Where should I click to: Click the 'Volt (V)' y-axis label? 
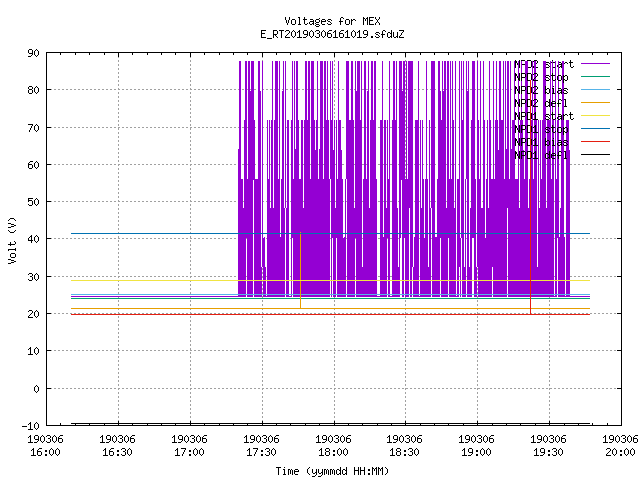tap(12, 240)
